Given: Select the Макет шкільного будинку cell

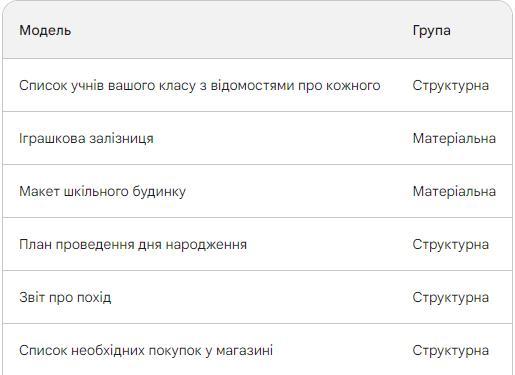Looking at the screenshot, I should [x=102, y=191].
